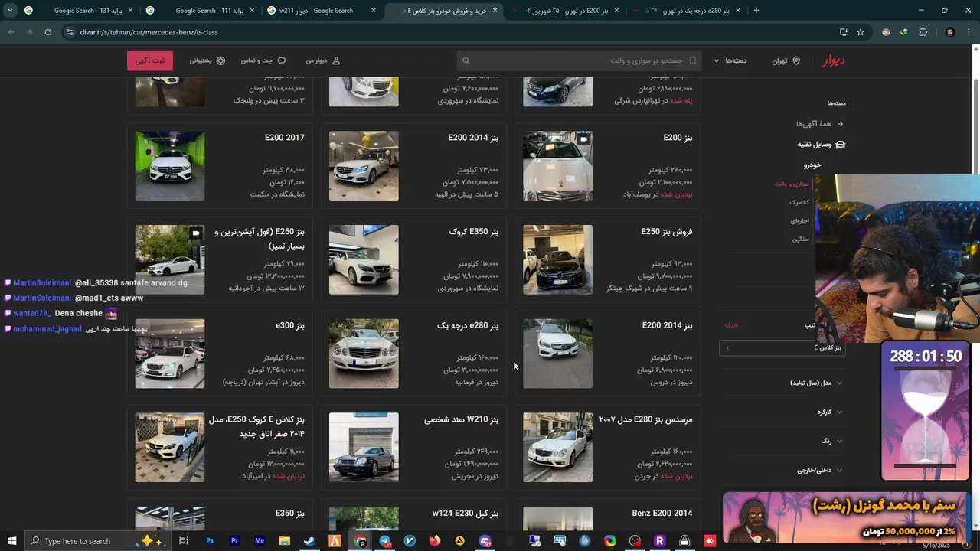Open the بنز E200 2014 listing in الهیه
Viewport: 980px width, 551px height.
(413, 166)
